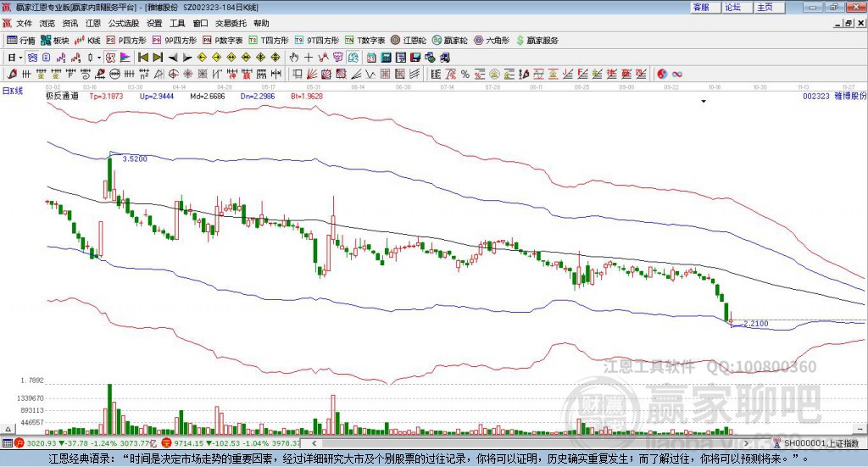This screenshot has width=868, height=467.
Task: Click the color flag gradient icon
Action: [x=125, y=58]
